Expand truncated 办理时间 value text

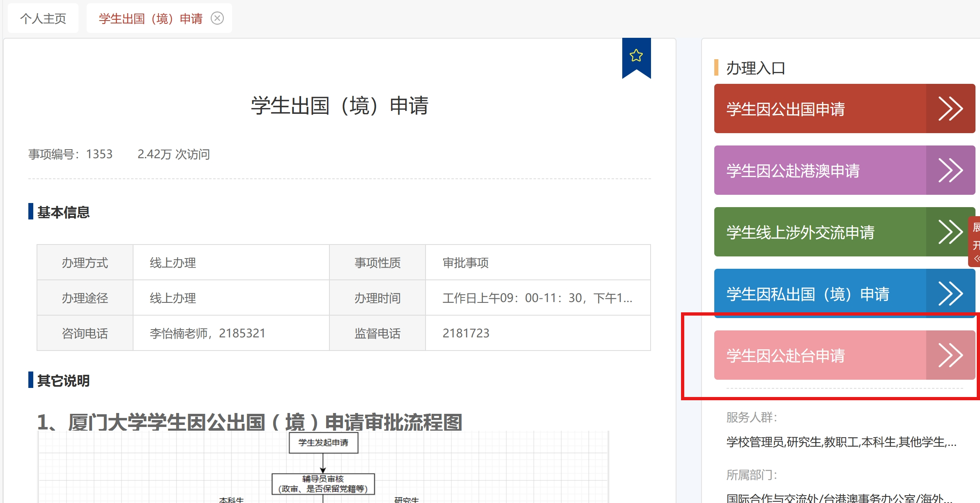[x=537, y=298]
